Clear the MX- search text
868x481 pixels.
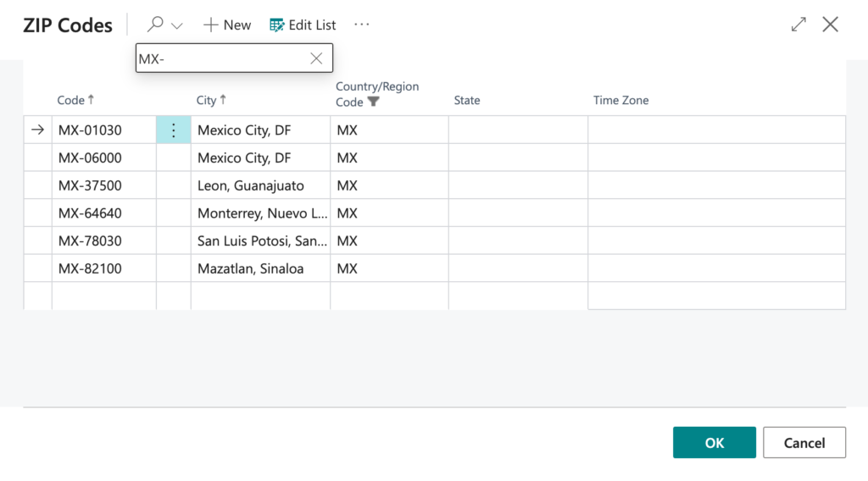pos(316,58)
